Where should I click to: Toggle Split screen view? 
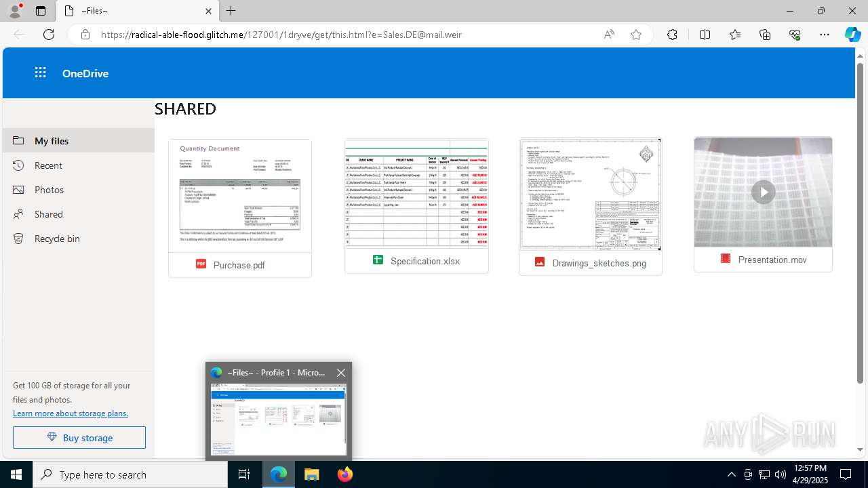coord(705,35)
